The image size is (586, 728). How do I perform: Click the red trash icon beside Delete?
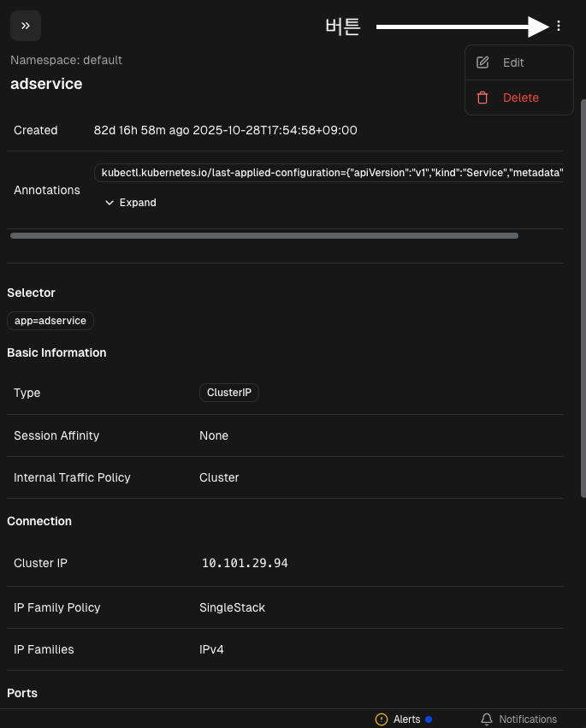tap(482, 98)
